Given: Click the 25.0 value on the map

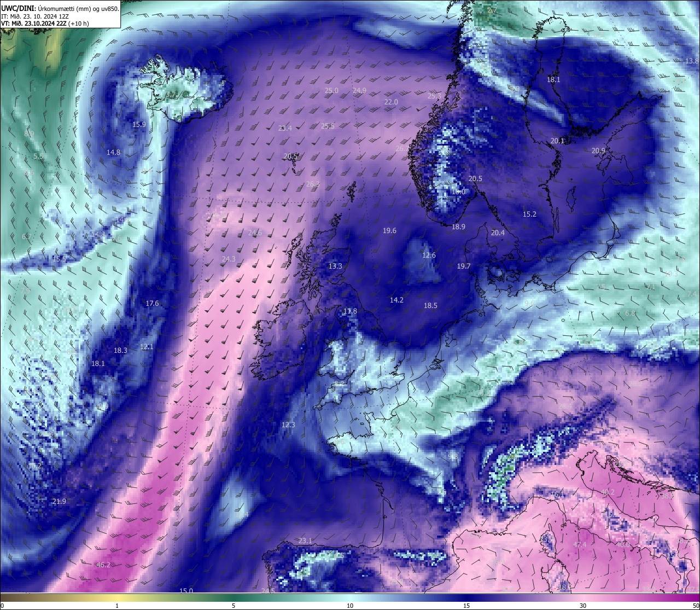Looking at the screenshot, I should [331, 90].
